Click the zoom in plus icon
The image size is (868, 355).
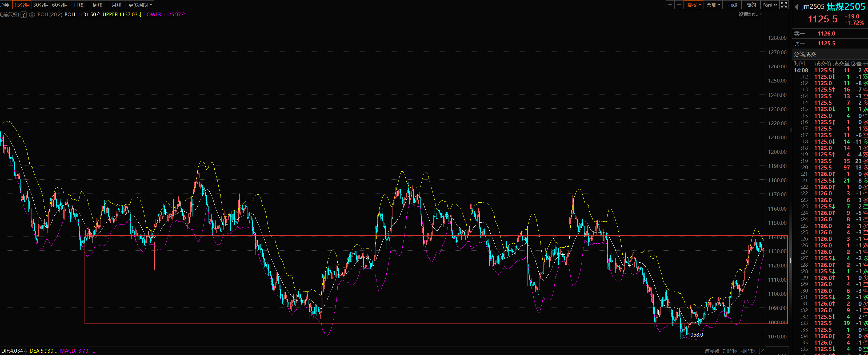point(670,5)
